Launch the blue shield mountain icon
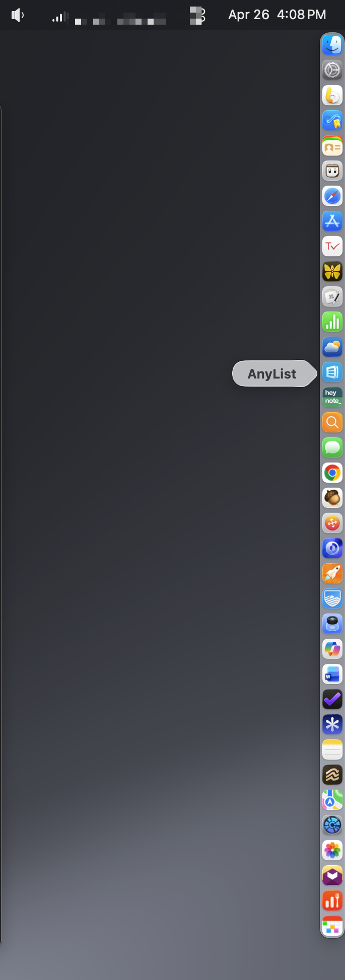Screen dimensions: 345x980 tap(332, 599)
